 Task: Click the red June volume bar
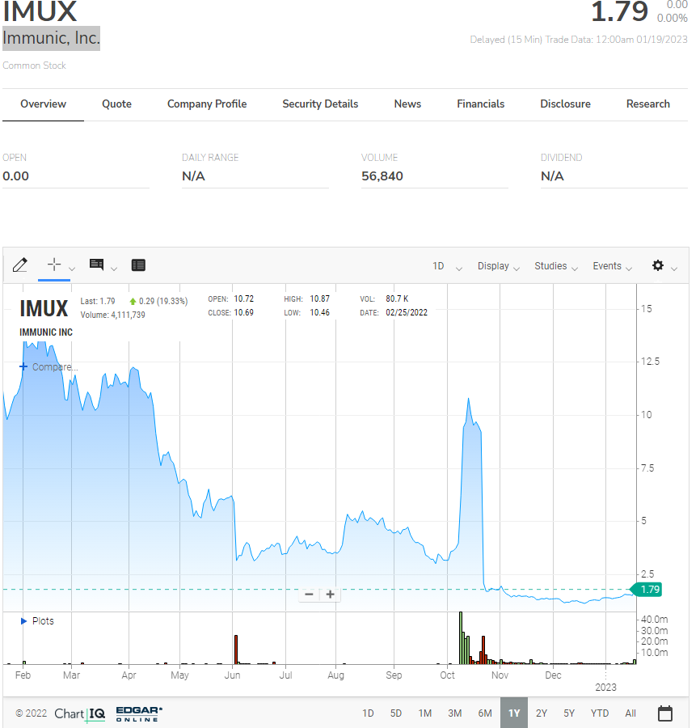(236, 650)
